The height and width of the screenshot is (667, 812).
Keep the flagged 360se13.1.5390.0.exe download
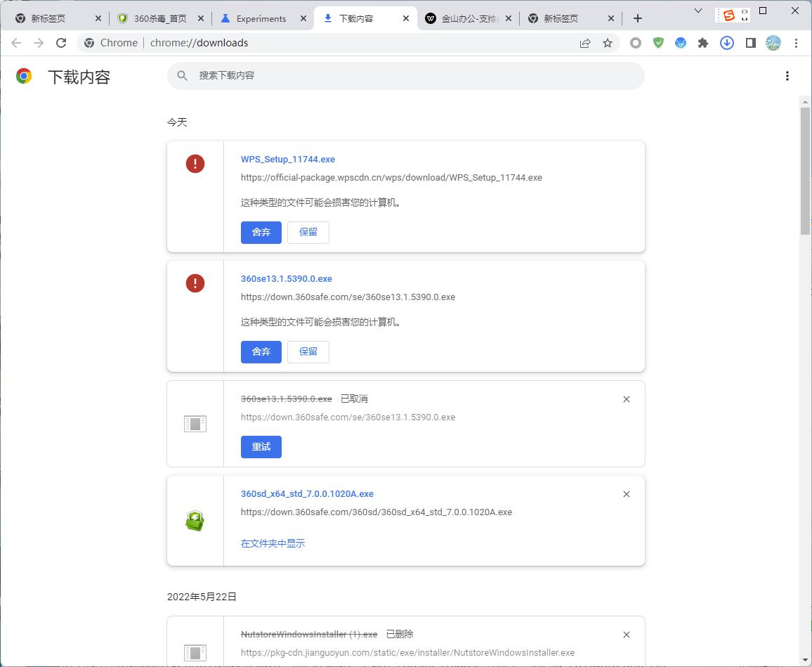[x=308, y=352]
